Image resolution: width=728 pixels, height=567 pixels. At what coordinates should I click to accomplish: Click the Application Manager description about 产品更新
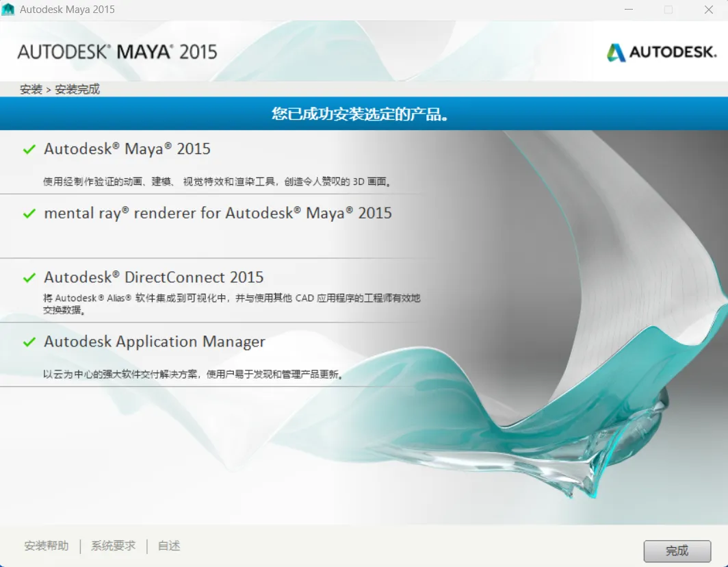click(193, 374)
